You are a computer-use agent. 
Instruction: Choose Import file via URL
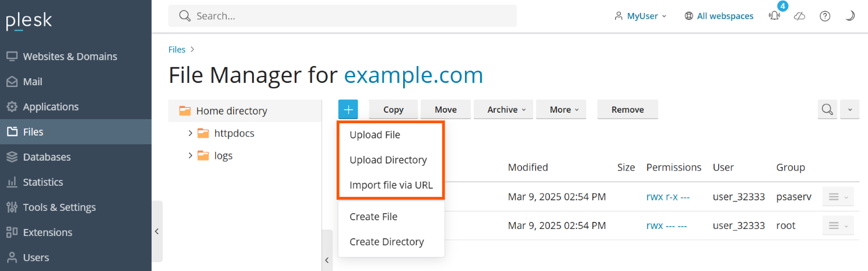(391, 185)
